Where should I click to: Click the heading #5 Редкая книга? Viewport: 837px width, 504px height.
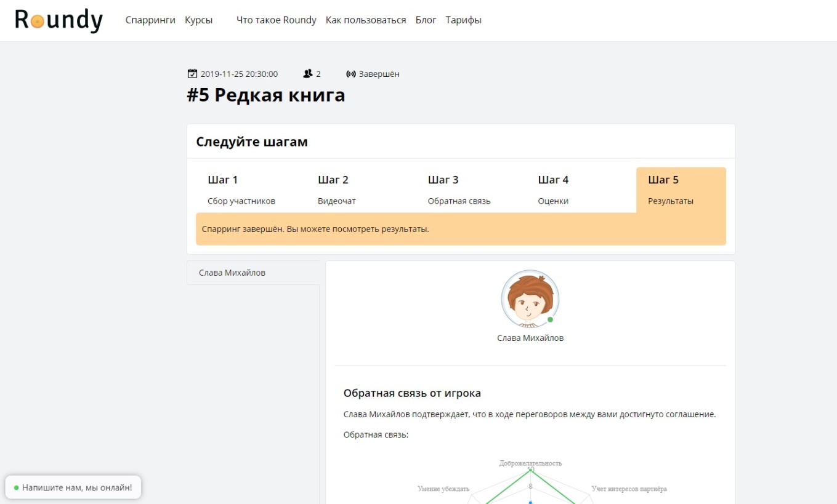click(x=266, y=95)
